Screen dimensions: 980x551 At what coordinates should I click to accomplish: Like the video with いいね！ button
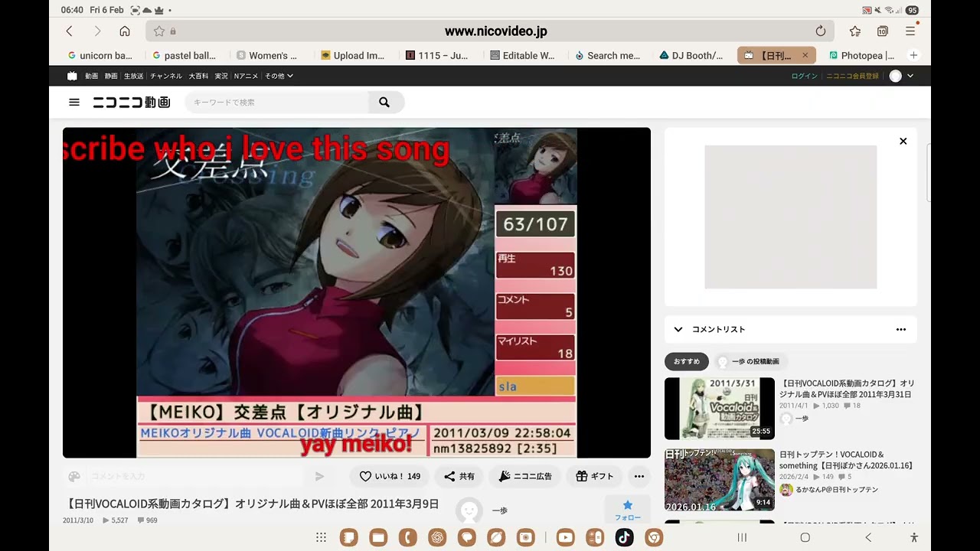click(390, 476)
